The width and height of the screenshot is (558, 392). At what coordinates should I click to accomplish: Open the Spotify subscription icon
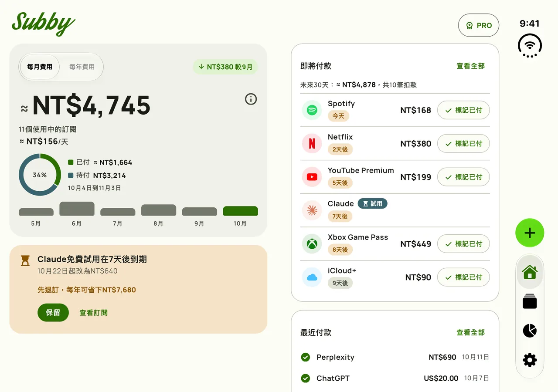click(312, 110)
